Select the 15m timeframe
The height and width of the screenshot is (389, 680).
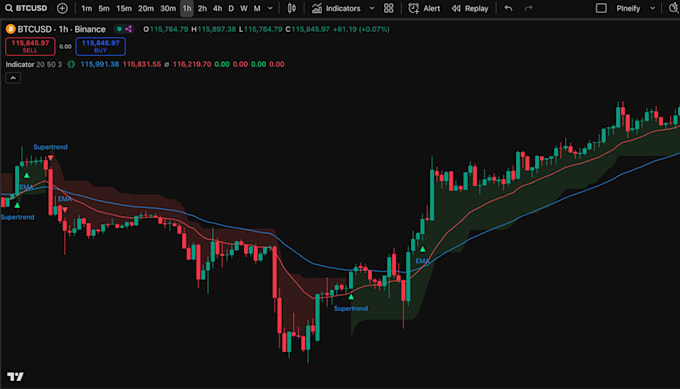(x=124, y=8)
